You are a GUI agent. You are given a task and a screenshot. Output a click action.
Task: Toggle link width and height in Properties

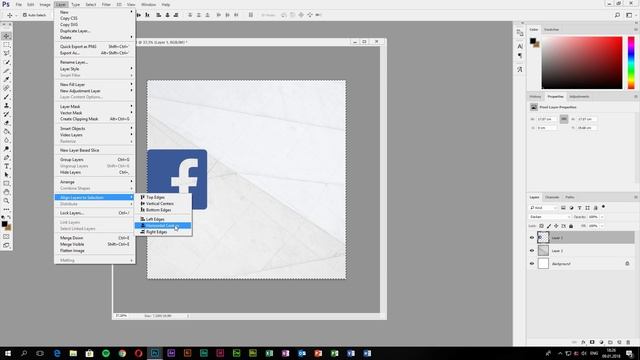coord(564,119)
